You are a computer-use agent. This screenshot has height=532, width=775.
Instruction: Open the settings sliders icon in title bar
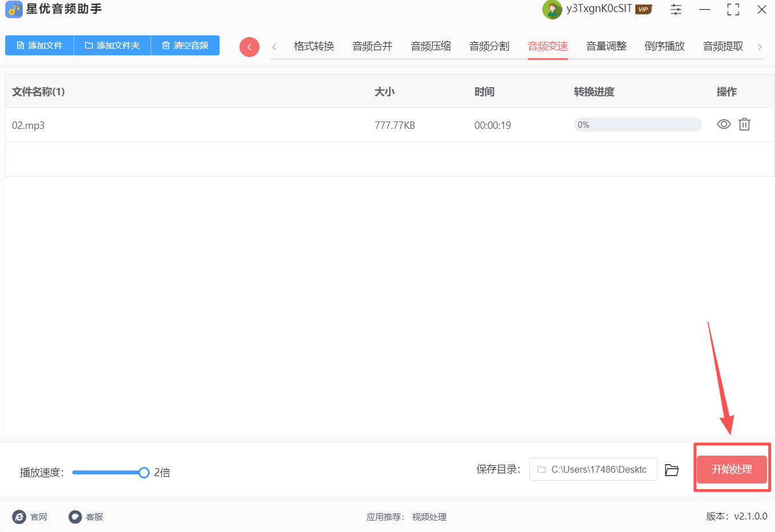[x=676, y=10]
